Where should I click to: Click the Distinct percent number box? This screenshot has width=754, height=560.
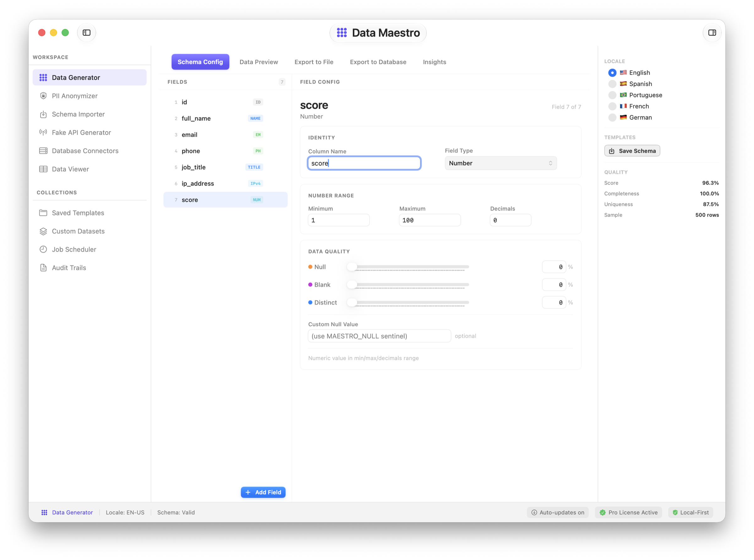554,302
